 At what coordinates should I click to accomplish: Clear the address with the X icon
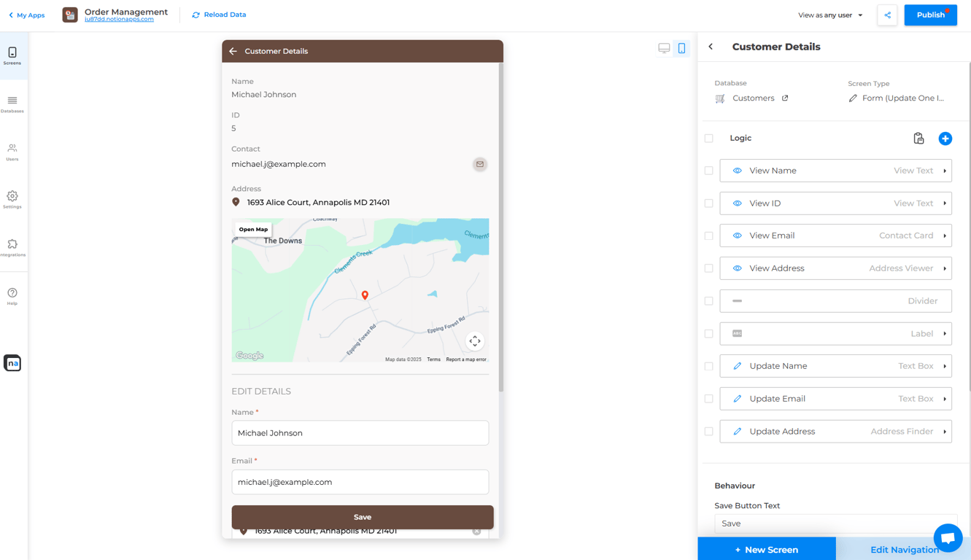point(476,532)
